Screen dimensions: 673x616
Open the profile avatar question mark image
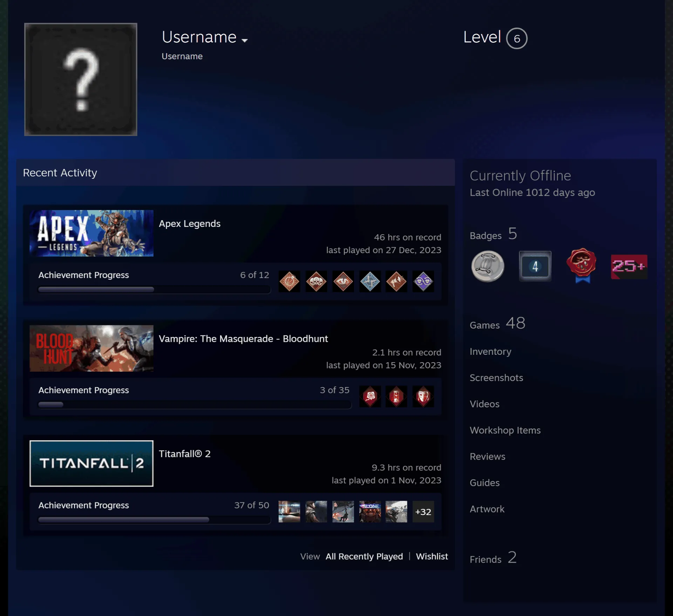point(81,79)
